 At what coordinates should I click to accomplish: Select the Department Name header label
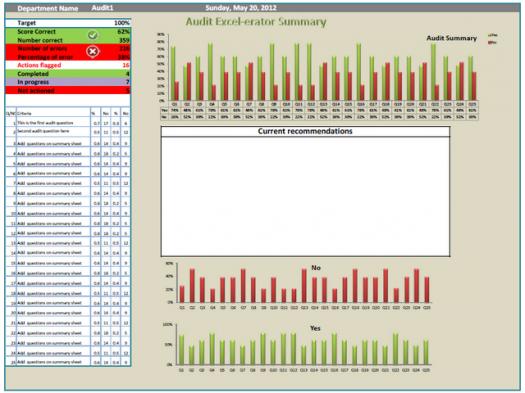(x=48, y=8)
